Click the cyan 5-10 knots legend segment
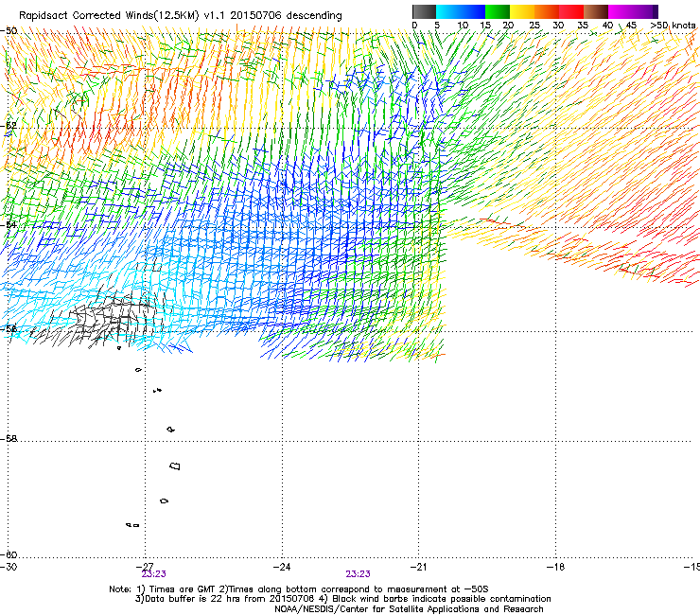The height and width of the screenshot is (615, 700). 448,11
